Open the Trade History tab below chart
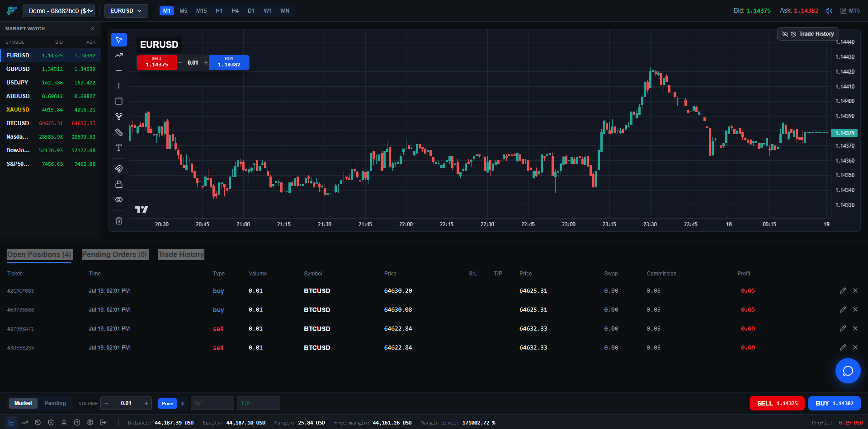 click(181, 255)
